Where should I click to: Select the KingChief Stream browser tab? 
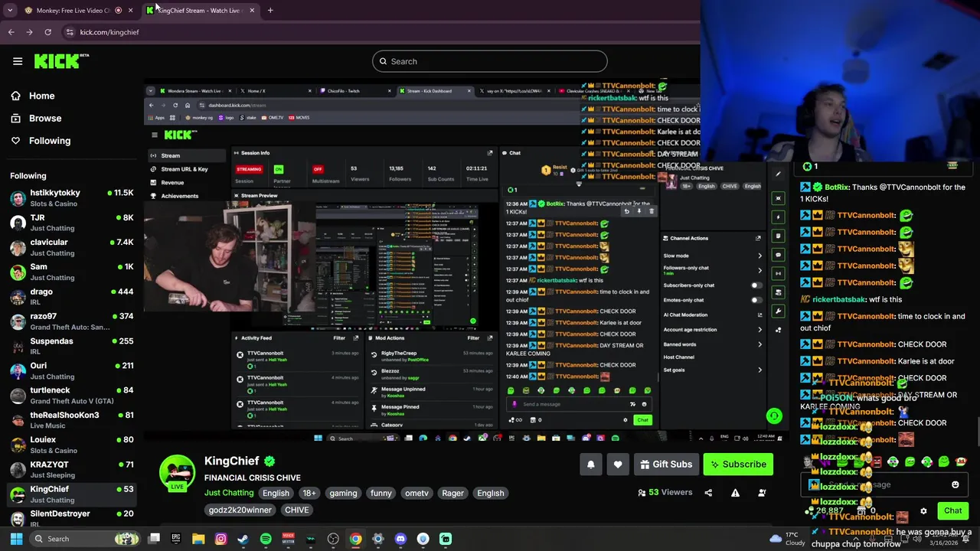point(199,10)
